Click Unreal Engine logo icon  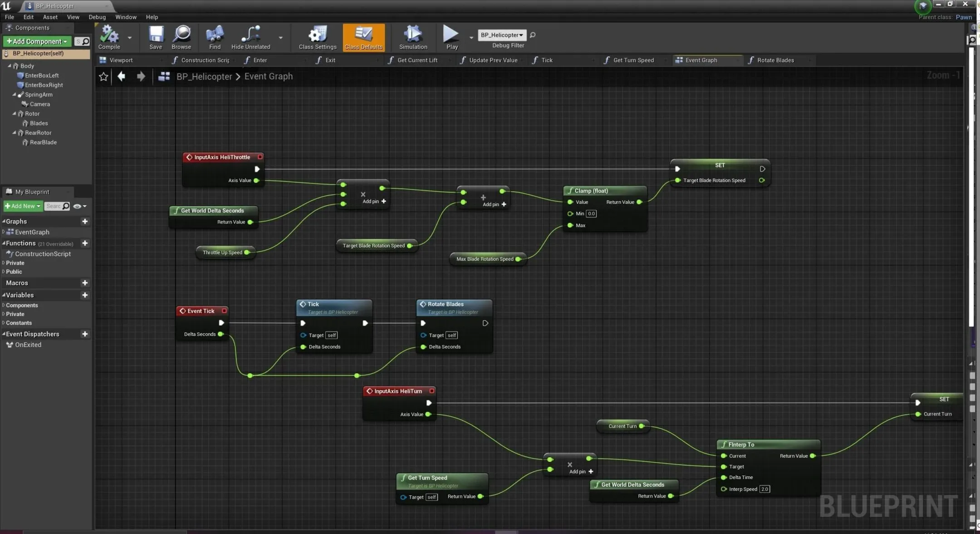6,6
